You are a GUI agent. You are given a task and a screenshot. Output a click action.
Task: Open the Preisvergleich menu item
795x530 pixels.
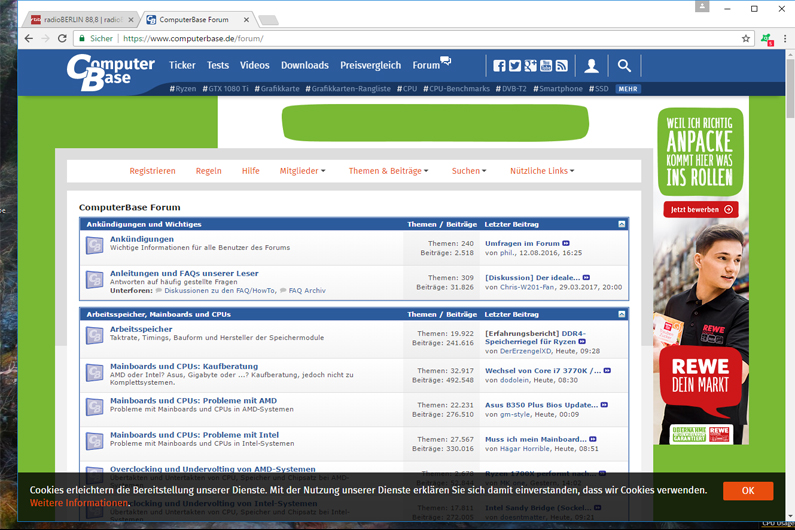coord(371,65)
